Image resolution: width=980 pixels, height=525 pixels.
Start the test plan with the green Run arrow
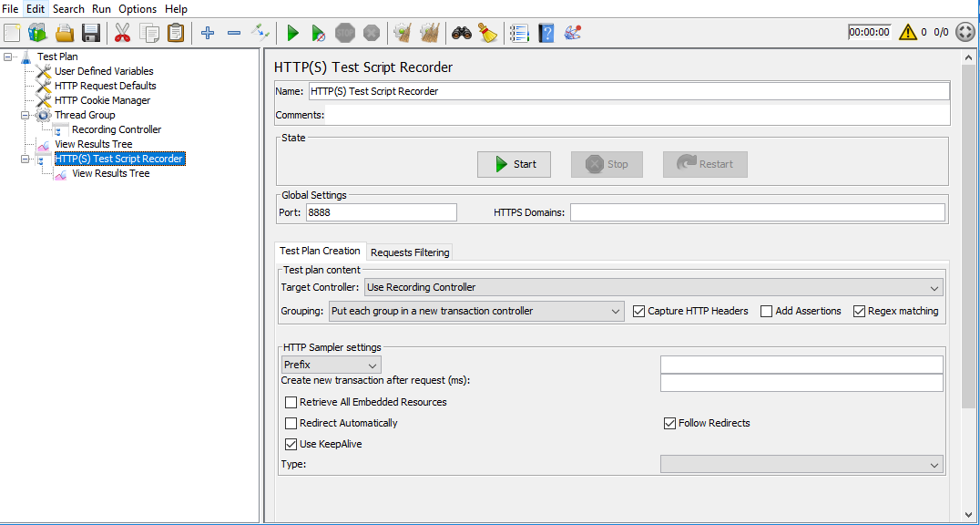291,33
